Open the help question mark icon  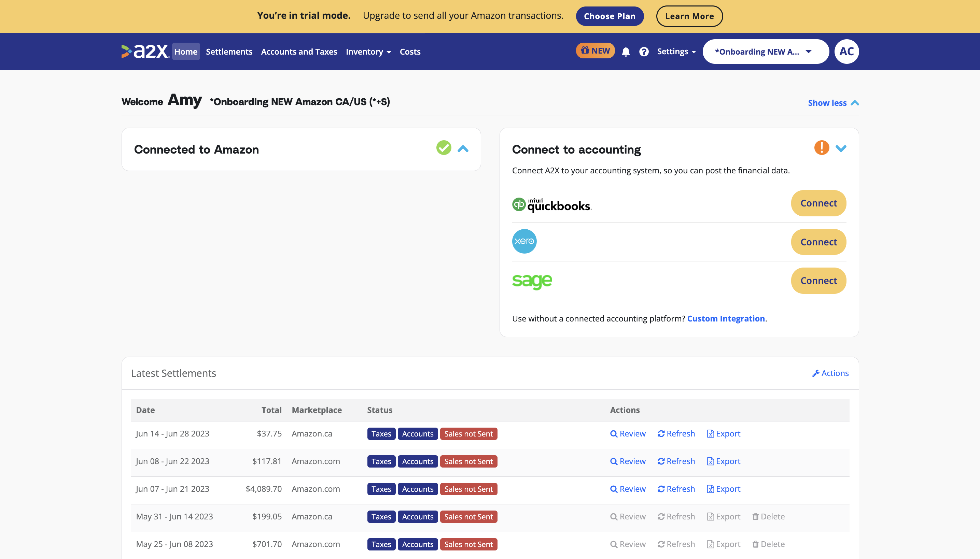pos(644,52)
